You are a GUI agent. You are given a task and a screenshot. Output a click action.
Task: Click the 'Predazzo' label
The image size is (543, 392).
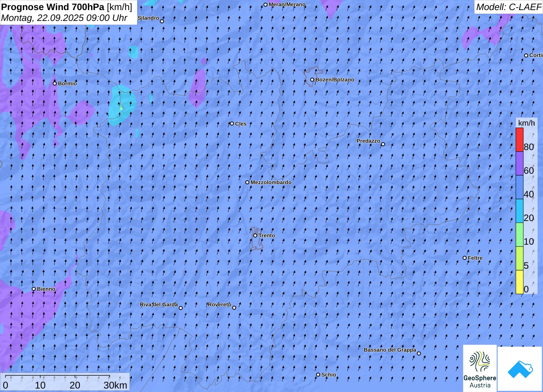point(368,141)
